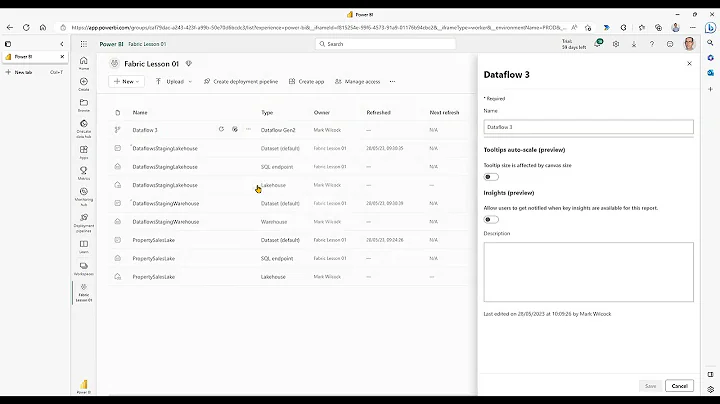Screen dimensions: 720x404
Task: Open Apps in the left navigation
Action: tap(84, 152)
